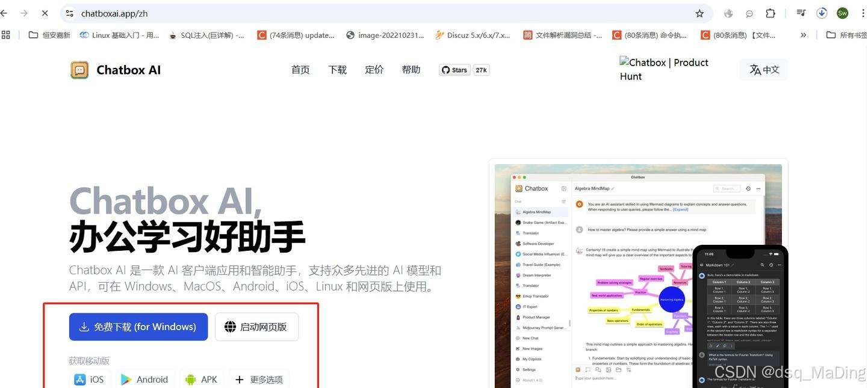Open the browser three-dot menu
Image resolution: width=868 pixels, height=388 pixels.
(x=863, y=13)
